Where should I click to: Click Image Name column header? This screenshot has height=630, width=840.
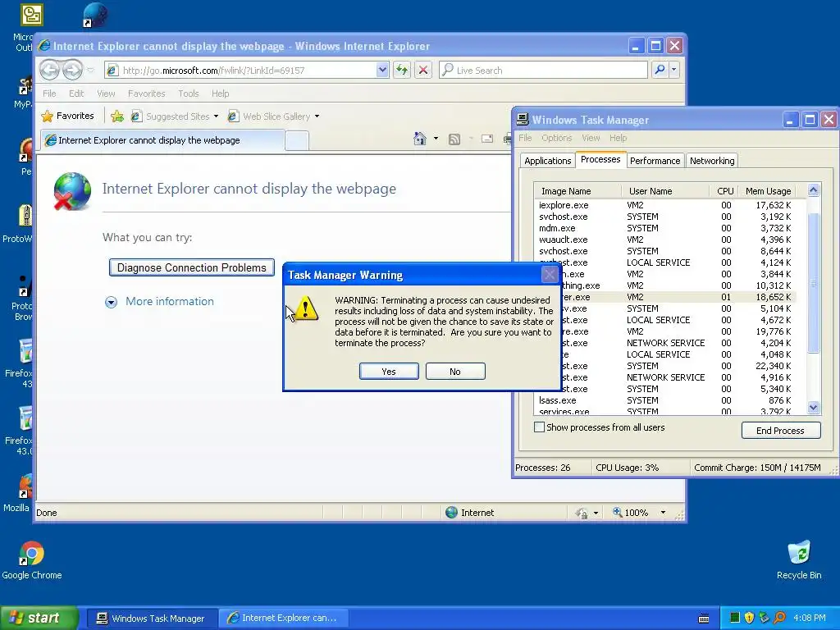coord(577,191)
